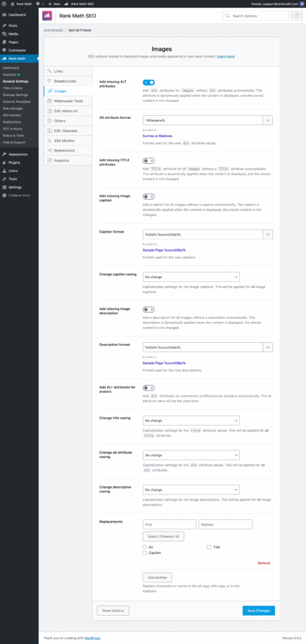Click the Tools wrench icon

click(4, 179)
